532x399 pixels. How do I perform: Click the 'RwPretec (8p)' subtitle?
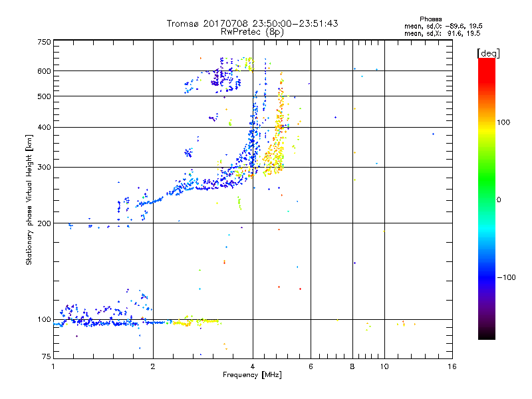point(252,32)
